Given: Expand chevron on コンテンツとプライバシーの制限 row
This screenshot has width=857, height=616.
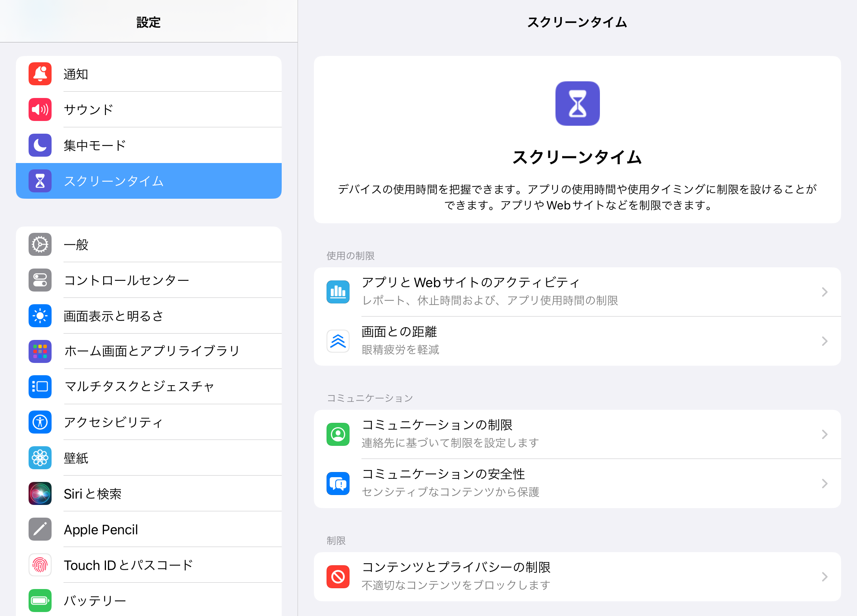Looking at the screenshot, I should (825, 577).
